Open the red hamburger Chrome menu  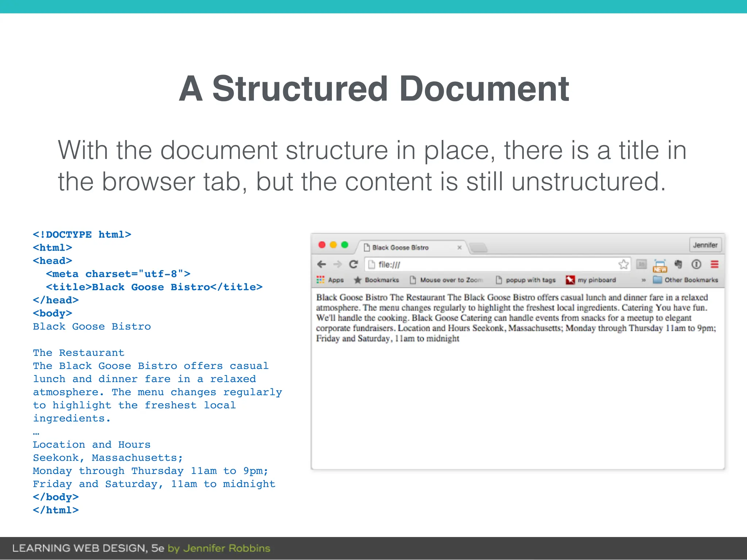coord(714,264)
